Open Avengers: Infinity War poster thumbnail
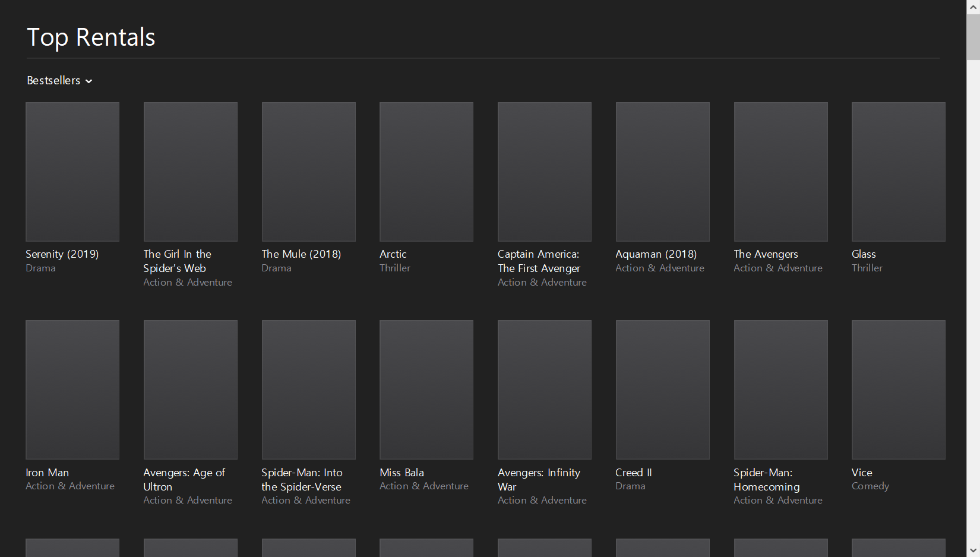980x557 pixels. pyautogui.click(x=545, y=390)
